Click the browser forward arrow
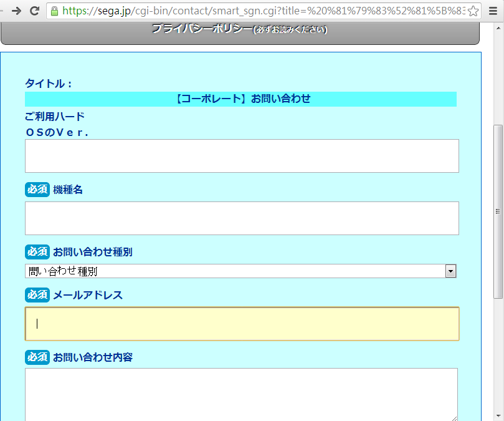The image size is (504, 421). click(16, 11)
